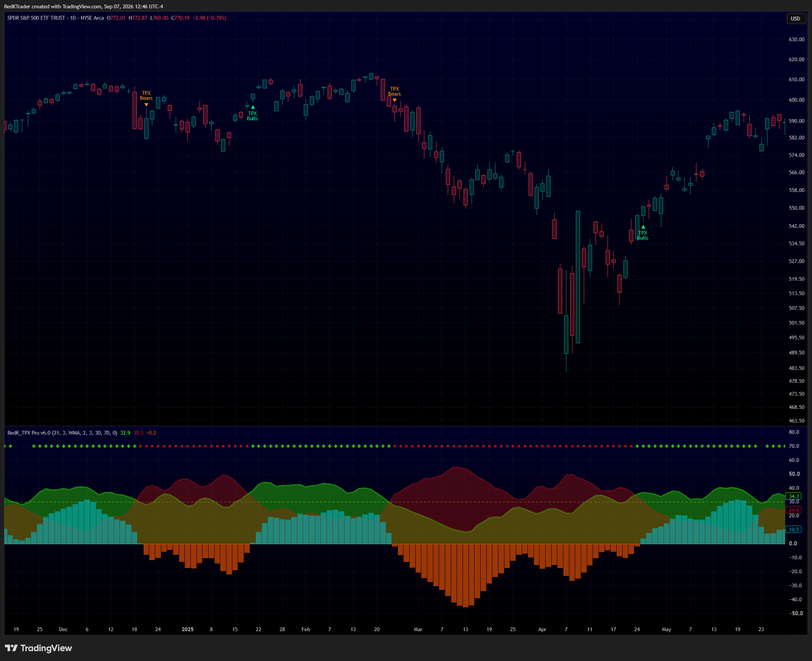The height and width of the screenshot is (661, 812).
Task: Click the green 34.3 axis value tag
Action: coord(794,496)
